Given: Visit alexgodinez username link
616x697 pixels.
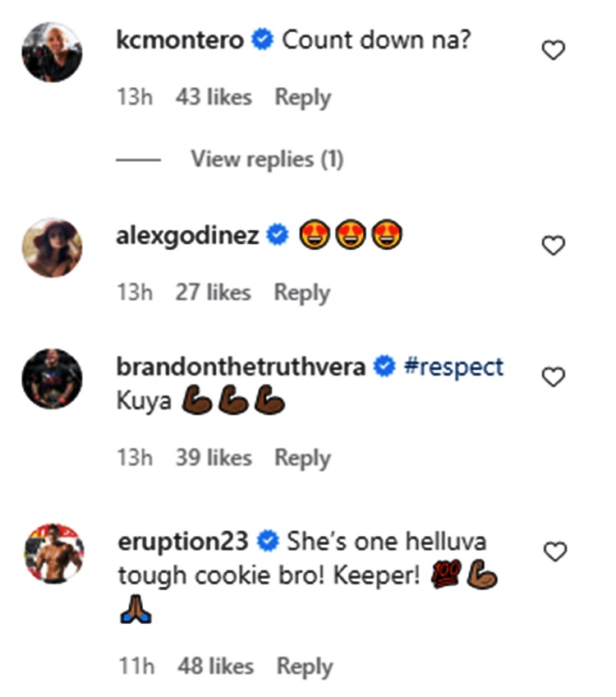Looking at the screenshot, I should coord(188,236).
